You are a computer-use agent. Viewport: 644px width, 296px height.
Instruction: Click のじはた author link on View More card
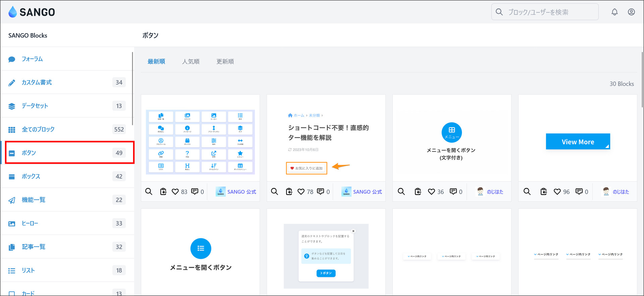[x=621, y=192]
